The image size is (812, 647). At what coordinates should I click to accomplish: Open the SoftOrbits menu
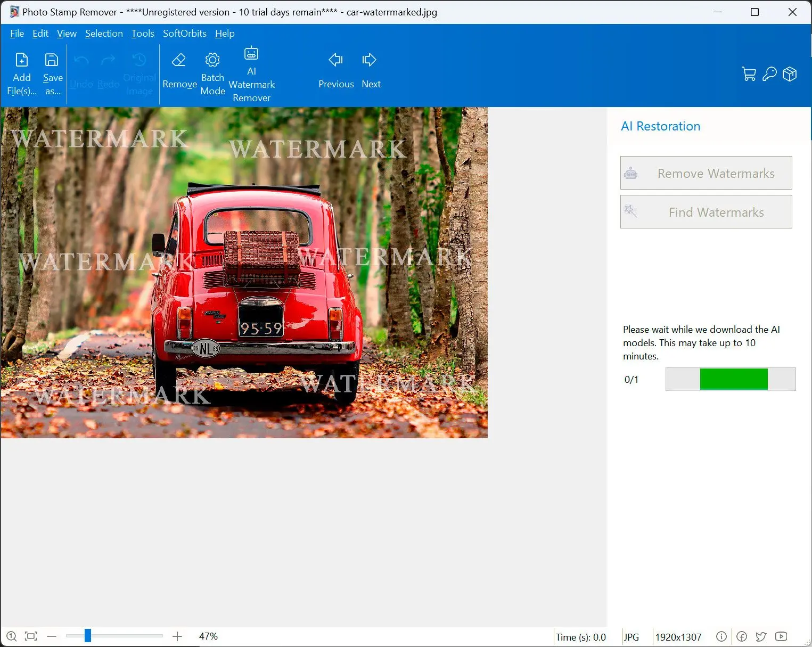185,34
